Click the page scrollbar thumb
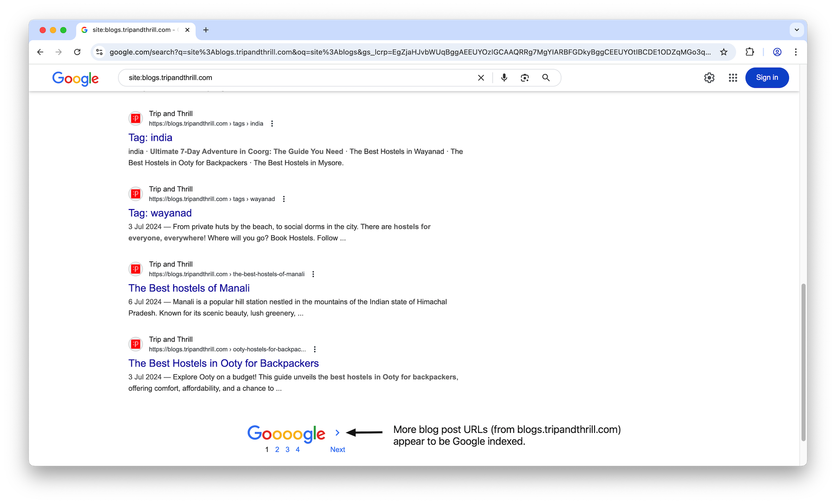The image size is (836, 504). [803, 362]
